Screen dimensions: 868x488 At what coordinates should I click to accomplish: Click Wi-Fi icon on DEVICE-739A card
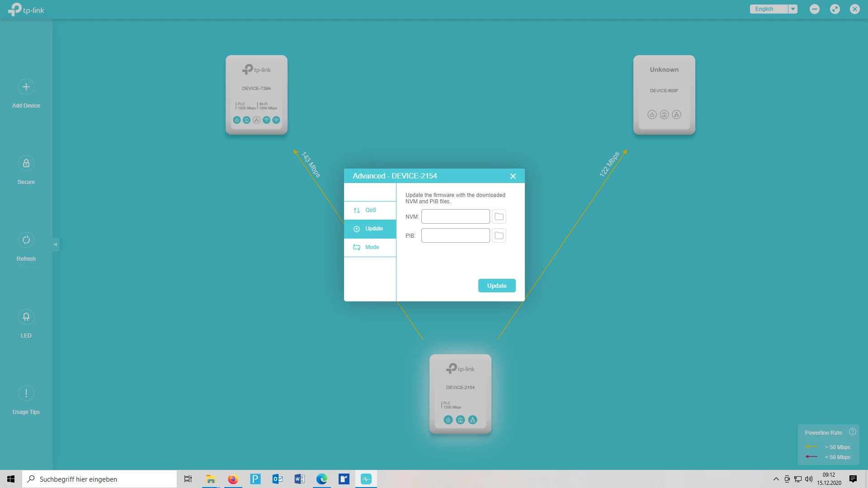(266, 120)
